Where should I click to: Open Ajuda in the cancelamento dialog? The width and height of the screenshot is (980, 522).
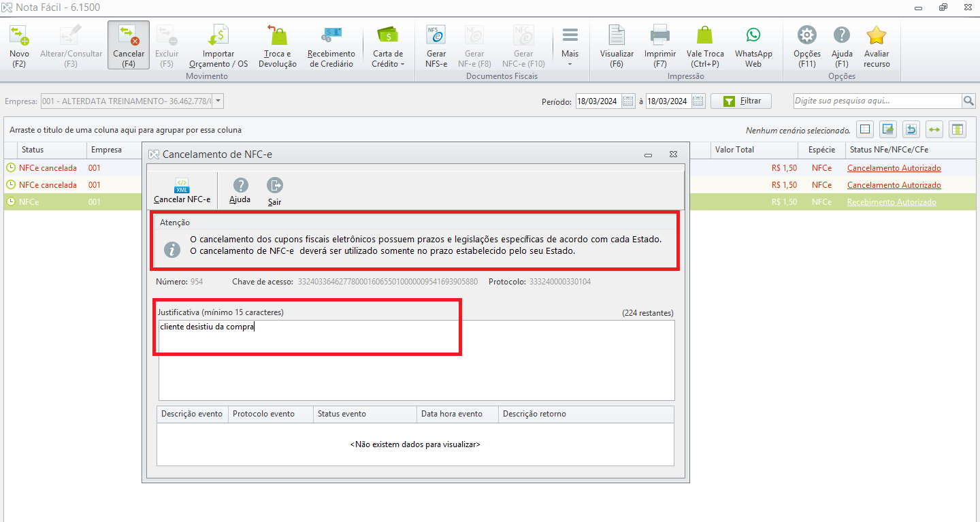[x=240, y=191]
